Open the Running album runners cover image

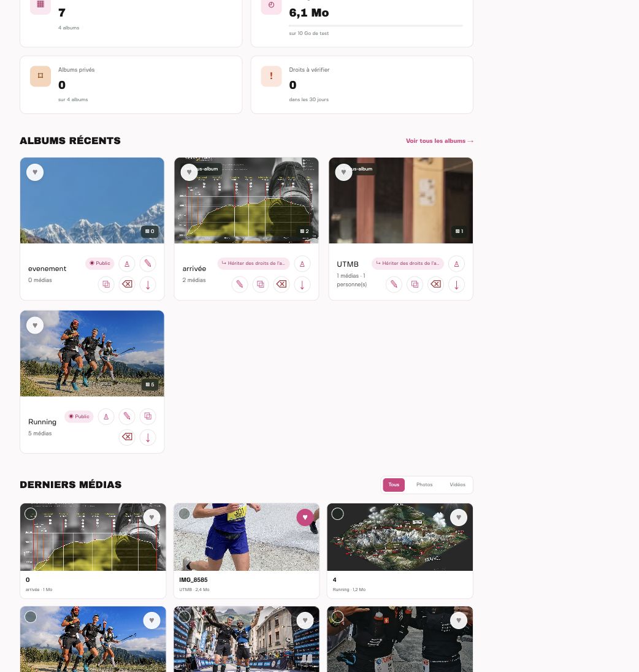point(92,354)
